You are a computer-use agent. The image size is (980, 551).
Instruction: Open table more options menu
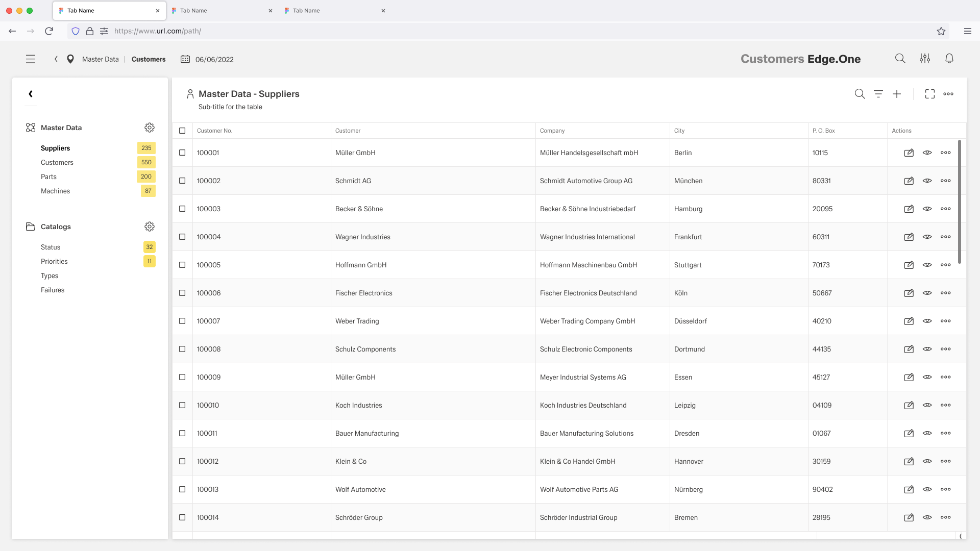[948, 94]
